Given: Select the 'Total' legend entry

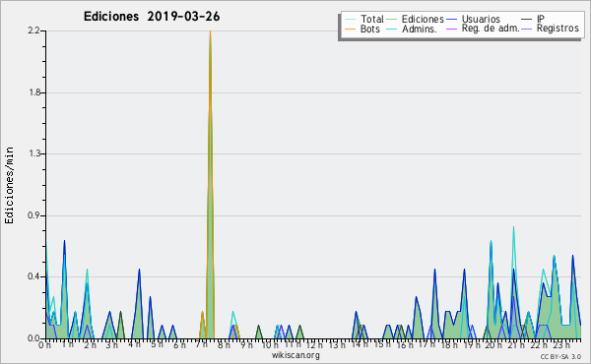Looking at the screenshot, I should 372,19.
